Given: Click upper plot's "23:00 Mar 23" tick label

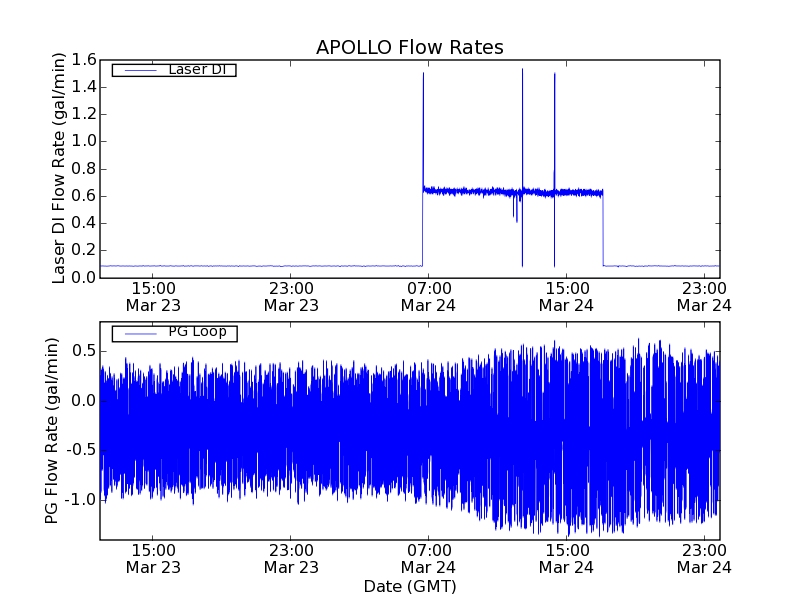Looking at the screenshot, I should [291, 297].
